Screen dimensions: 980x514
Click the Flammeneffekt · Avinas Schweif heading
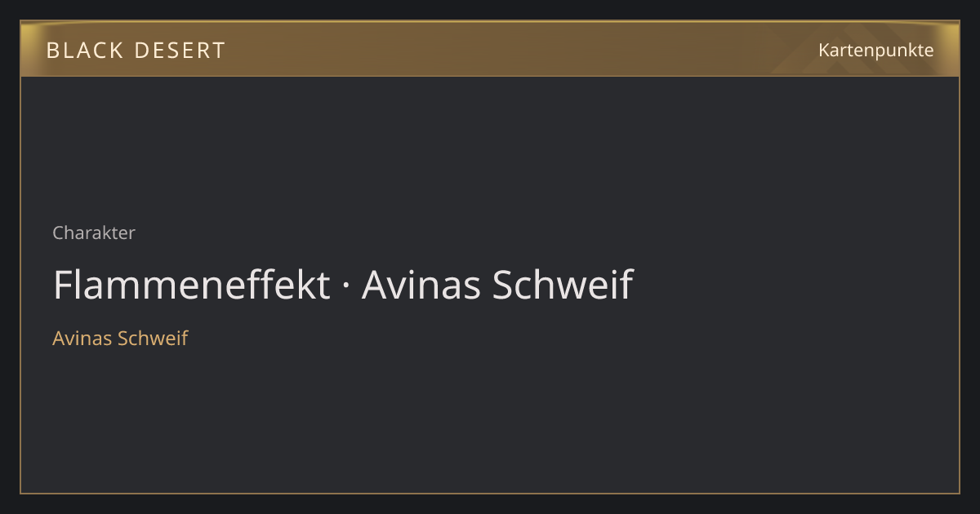pos(343,285)
